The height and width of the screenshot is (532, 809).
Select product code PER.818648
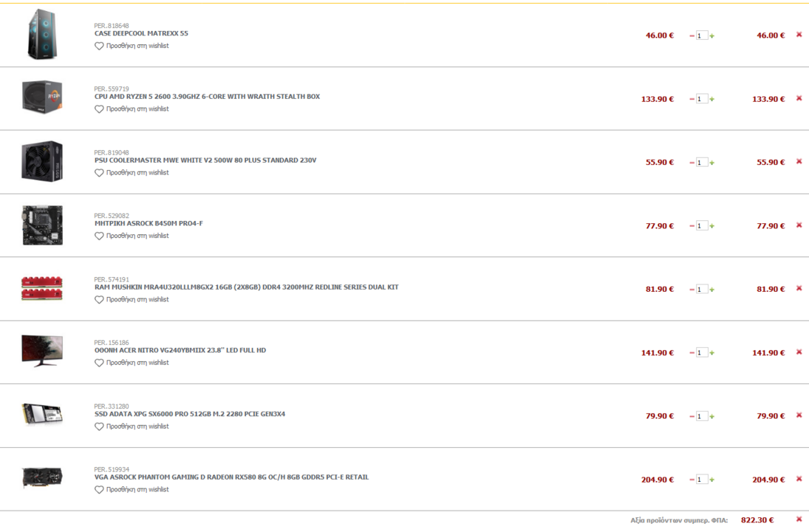click(x=112, y=26)
